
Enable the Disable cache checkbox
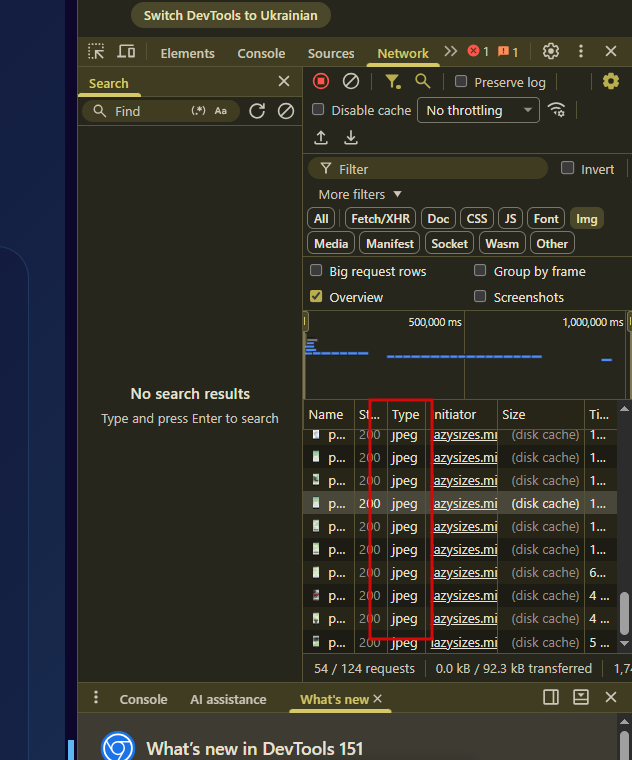[x=318, y=110]
